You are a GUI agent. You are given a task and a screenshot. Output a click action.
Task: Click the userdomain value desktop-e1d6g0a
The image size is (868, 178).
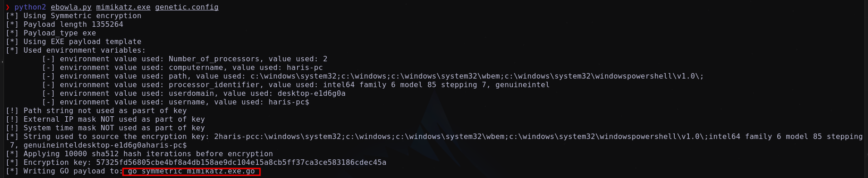point(312,94)
